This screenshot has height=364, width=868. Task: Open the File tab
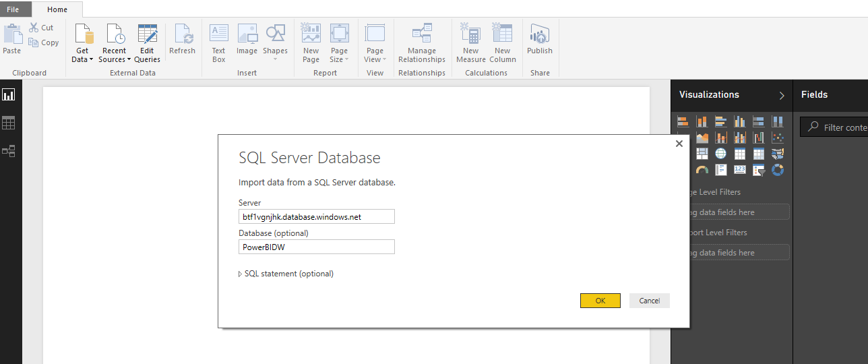(x=13, y=9)
